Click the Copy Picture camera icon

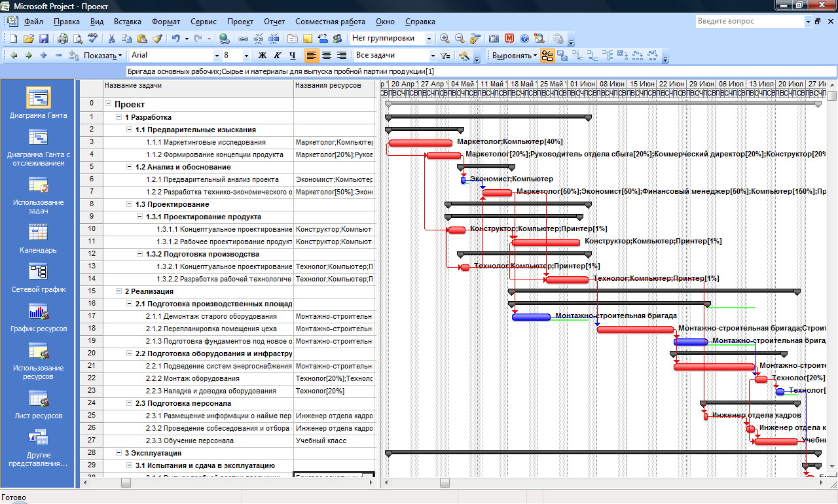494,39
